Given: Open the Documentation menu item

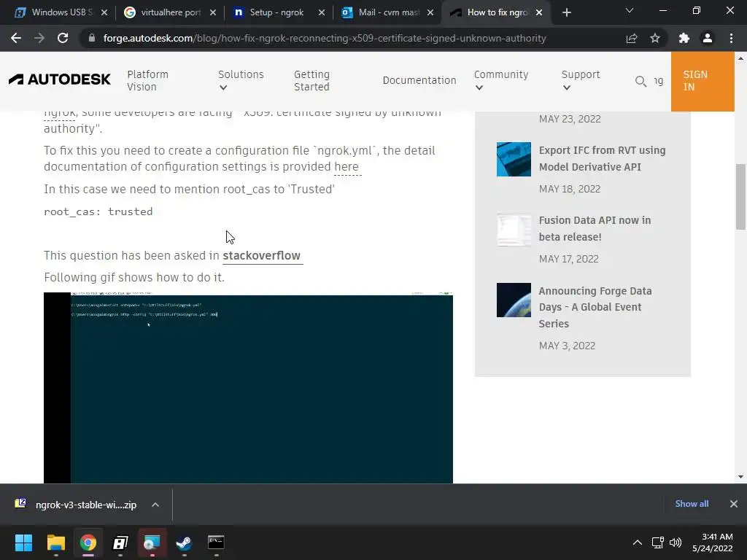Looking at the screenshot, I should click(419, 80).
